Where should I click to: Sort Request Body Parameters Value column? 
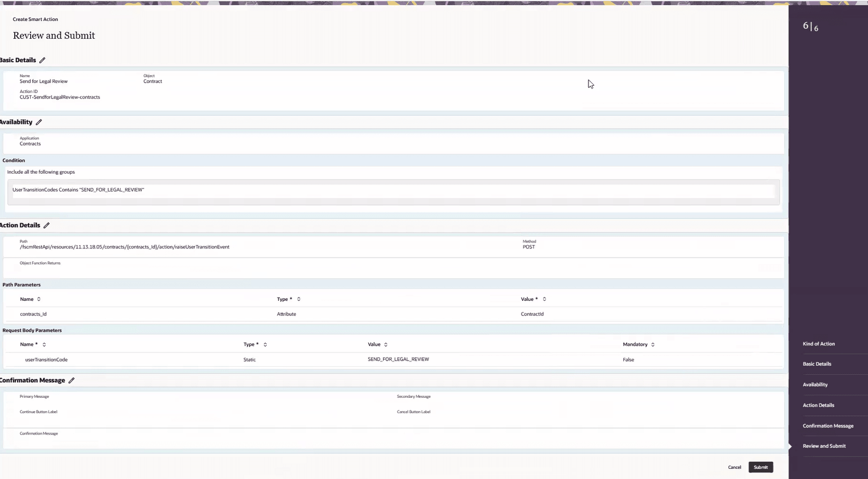pos(386,345)
